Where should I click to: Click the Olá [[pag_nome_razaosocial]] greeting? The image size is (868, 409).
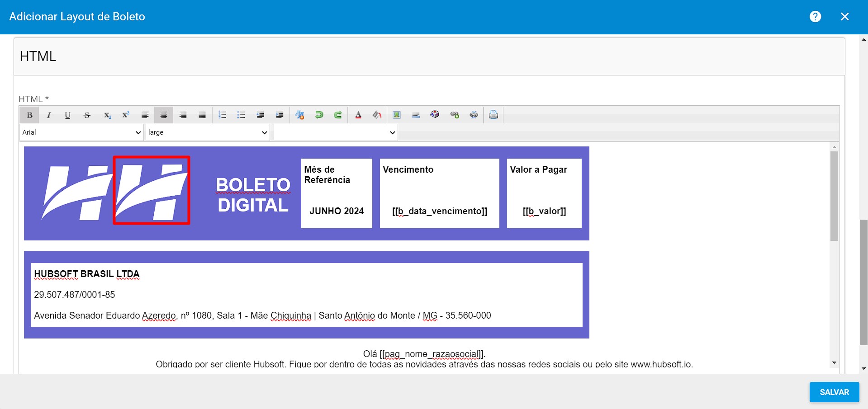pyautogui.click(x=424, y=354)
